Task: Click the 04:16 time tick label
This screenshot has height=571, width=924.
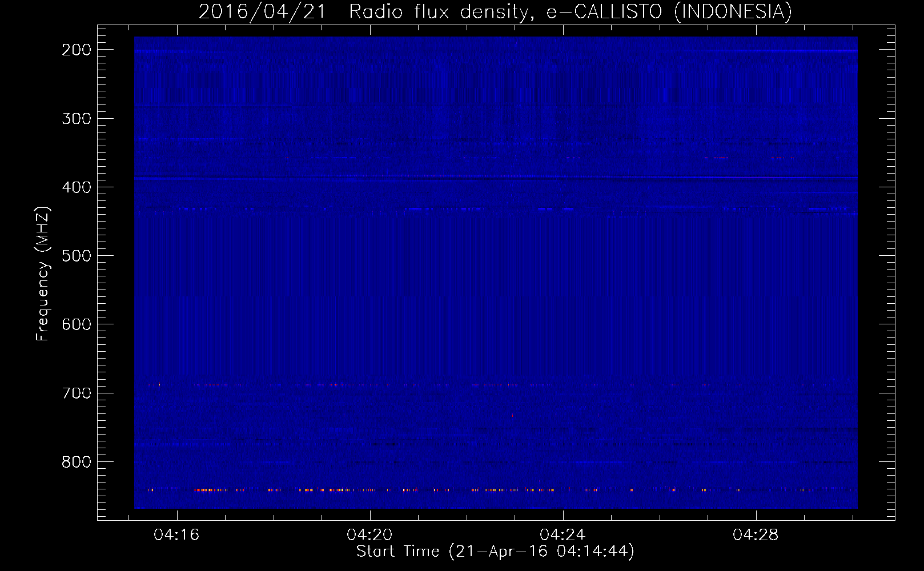Action: pos(176,535)
